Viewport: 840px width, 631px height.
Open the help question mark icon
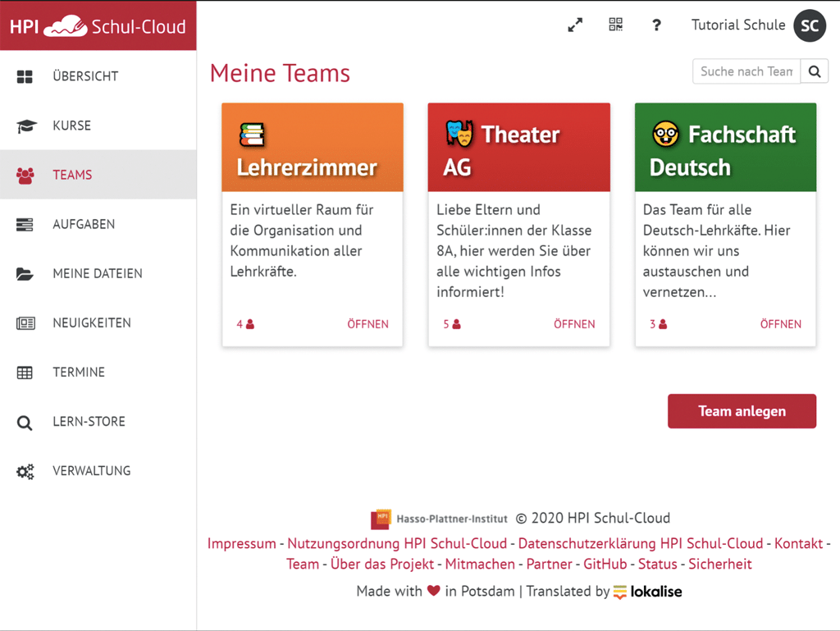656,25
